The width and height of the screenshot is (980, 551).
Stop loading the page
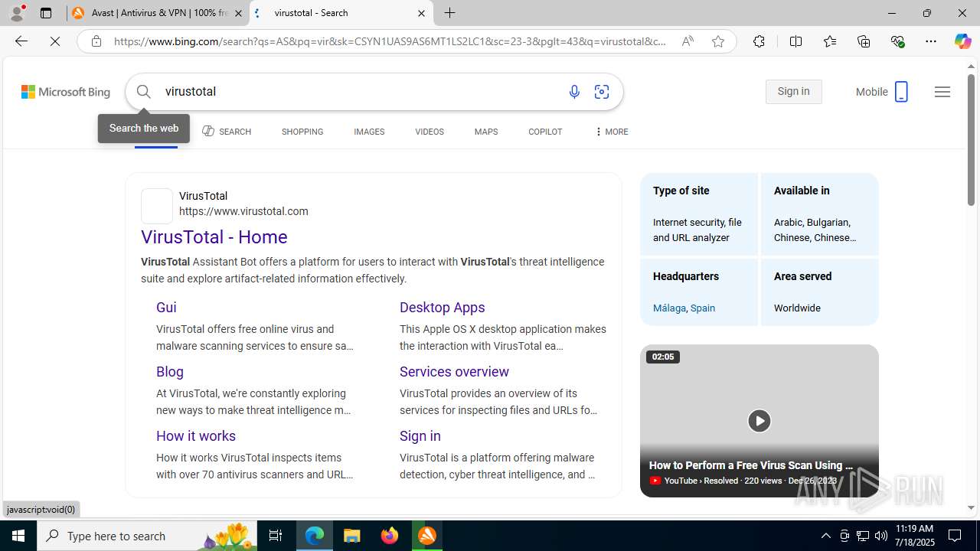(55, 41)
